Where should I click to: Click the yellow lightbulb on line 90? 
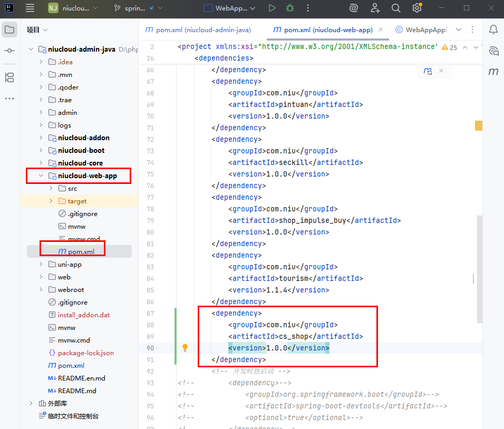pos(185,348)
